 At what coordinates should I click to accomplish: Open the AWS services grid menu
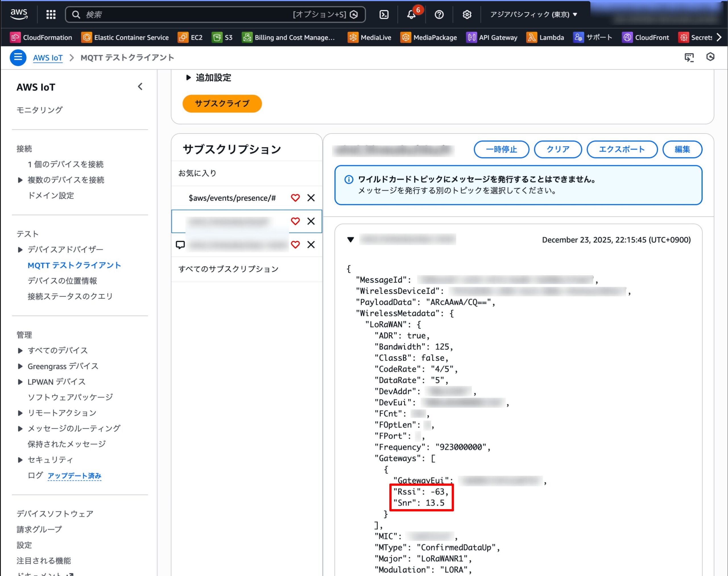(51, 14)
